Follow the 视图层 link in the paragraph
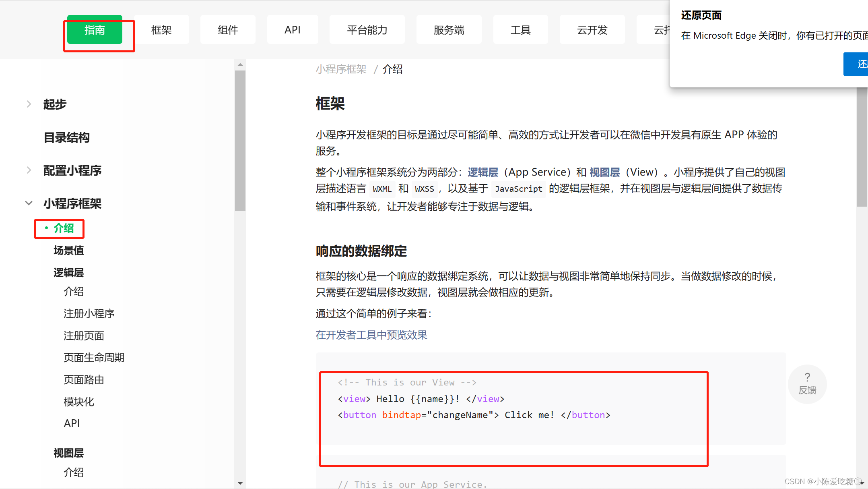Screen dimensions: 868x489 [x=604, y=172]
